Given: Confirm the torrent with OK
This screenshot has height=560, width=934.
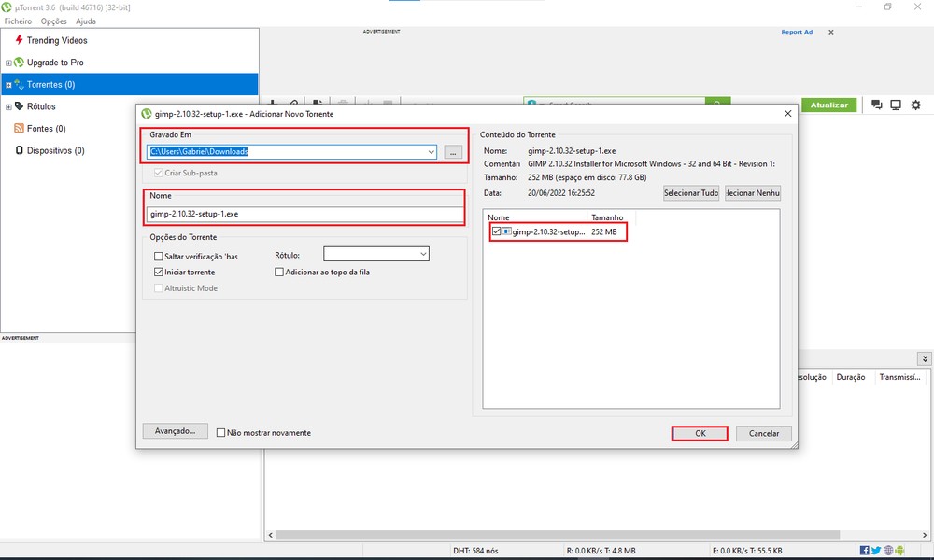Looking at the screenshot, I should pos(700,433).
